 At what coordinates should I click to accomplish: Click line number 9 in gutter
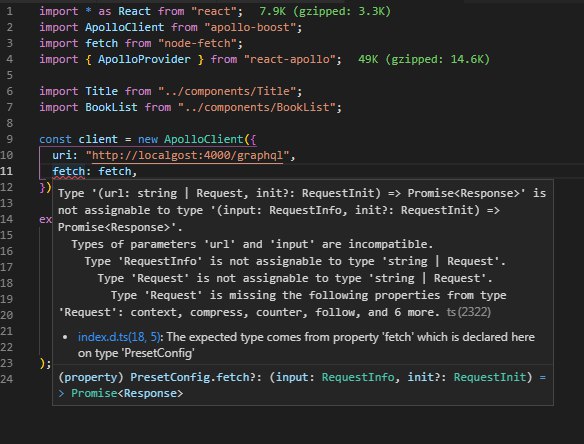tap(9, 139)
